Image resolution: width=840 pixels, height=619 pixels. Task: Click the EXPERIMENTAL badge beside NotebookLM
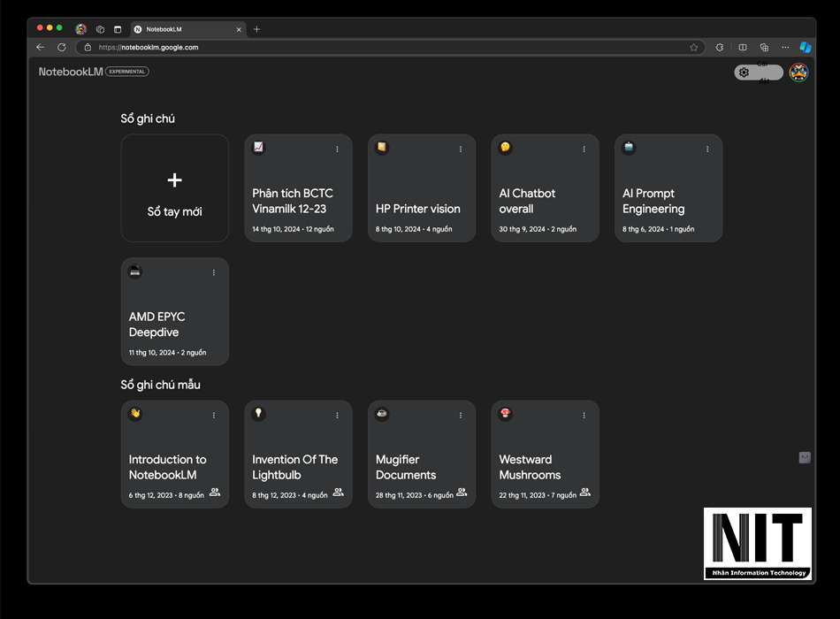point(127,72)
